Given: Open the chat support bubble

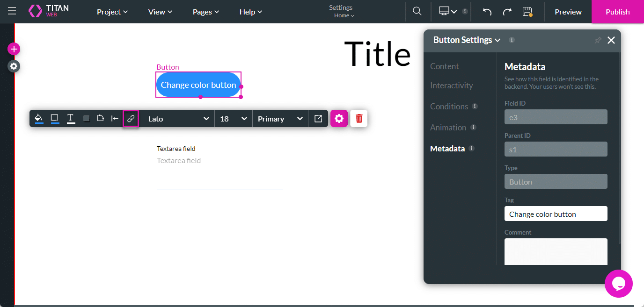Looking at the screenshot, I should tap(619, 284).
